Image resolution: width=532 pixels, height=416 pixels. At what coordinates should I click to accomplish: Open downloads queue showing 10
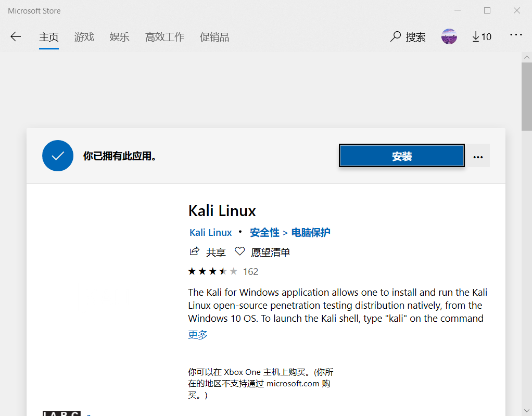482,36
